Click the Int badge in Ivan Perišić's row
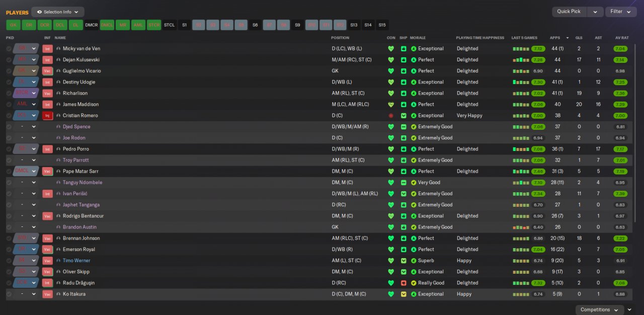The image size is (644, 315). (x=47, y=194)
